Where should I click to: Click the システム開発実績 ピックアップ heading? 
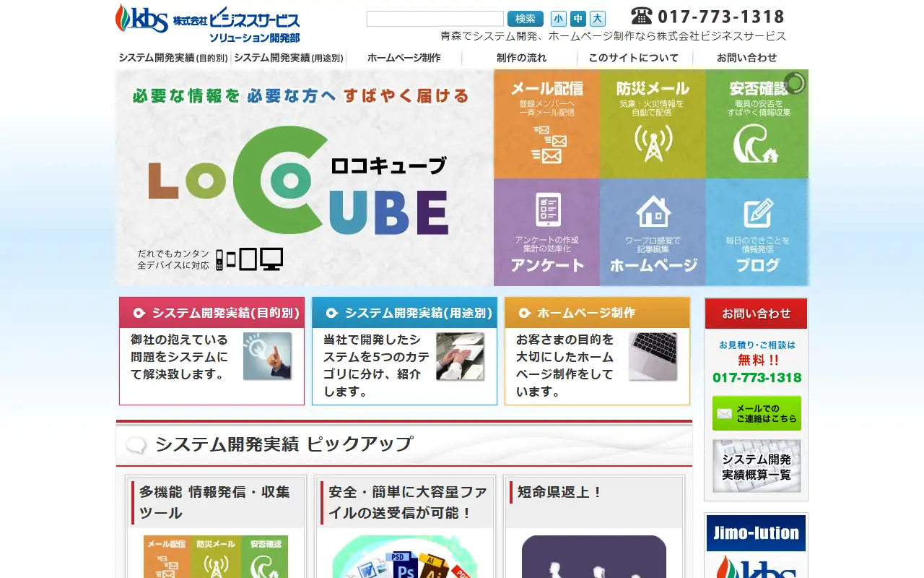284,444
